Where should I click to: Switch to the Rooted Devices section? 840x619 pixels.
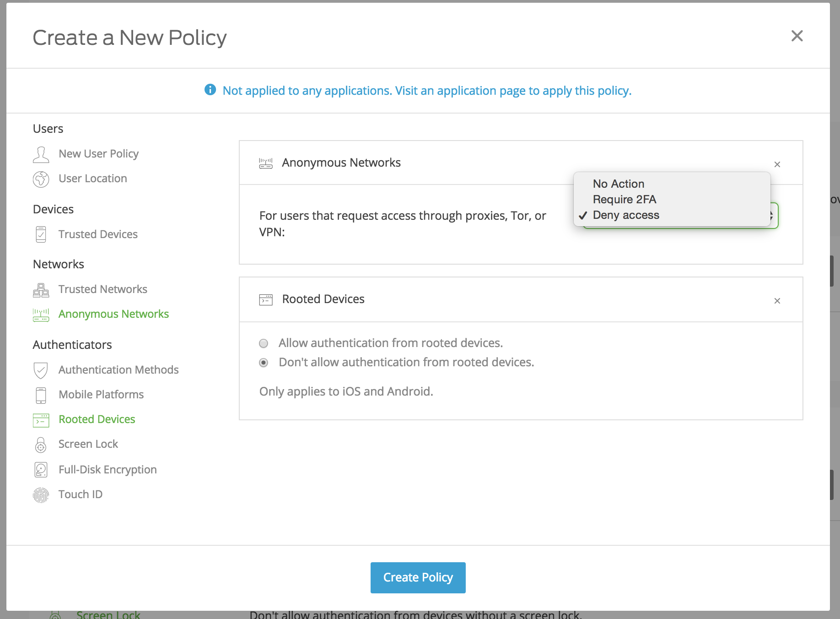[x=97, y=419]
